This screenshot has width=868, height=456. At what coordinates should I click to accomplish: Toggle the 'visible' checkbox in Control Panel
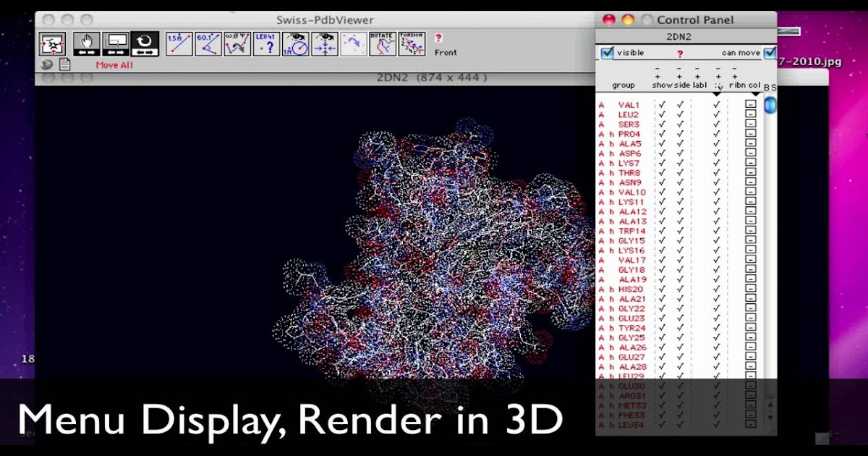607,53
